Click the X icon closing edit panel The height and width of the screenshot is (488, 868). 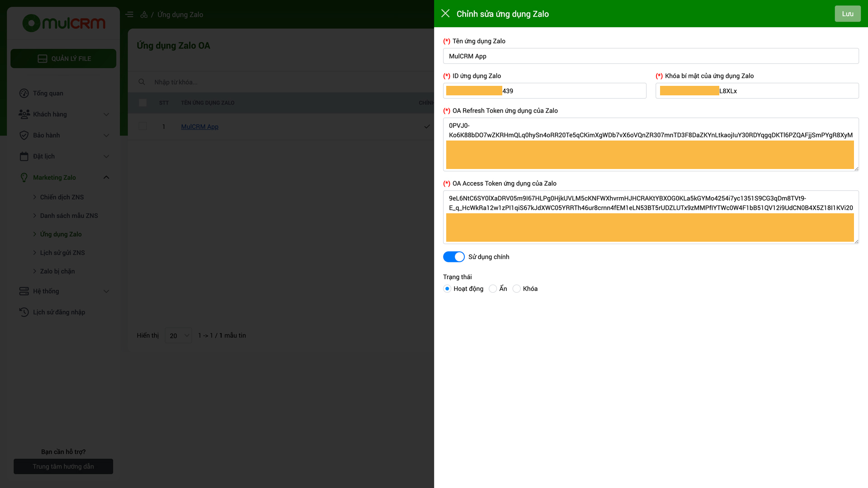pyautogui.click(x=445, y=14)
